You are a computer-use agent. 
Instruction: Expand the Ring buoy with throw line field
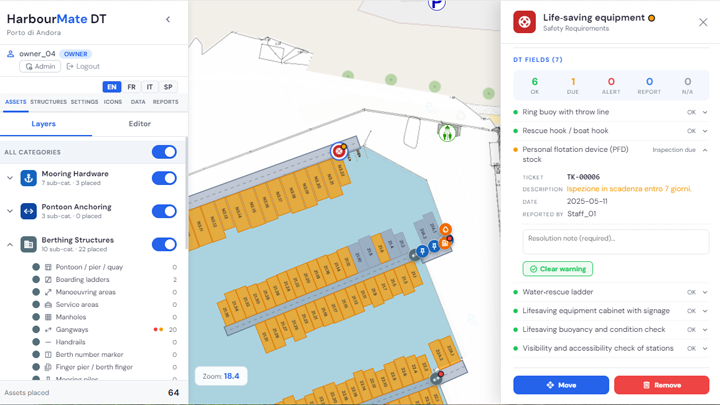pos(705,112)
